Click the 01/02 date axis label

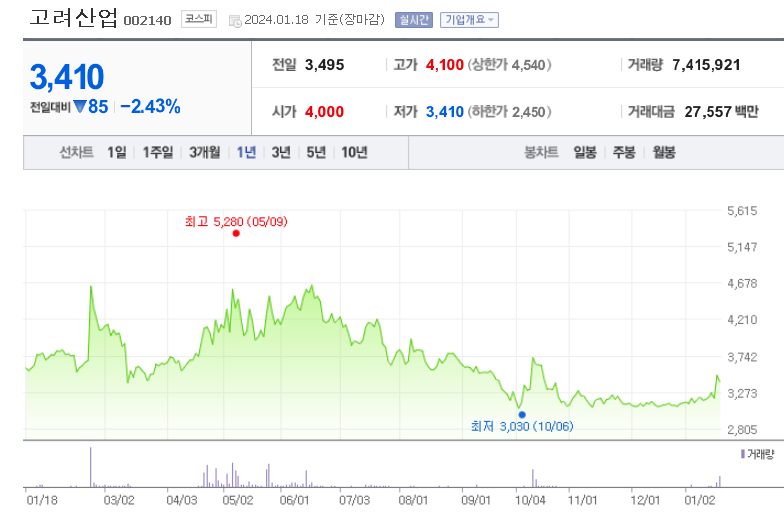pos(700,500)
